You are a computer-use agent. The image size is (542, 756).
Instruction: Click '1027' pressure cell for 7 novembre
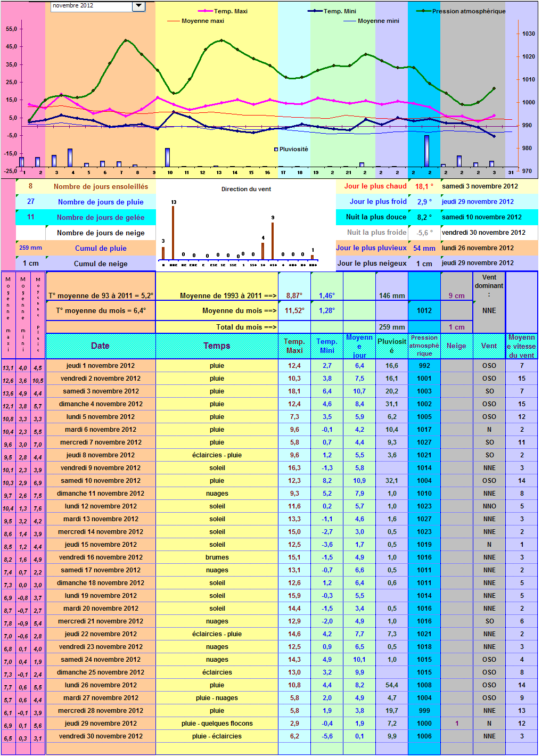[424, 442]
